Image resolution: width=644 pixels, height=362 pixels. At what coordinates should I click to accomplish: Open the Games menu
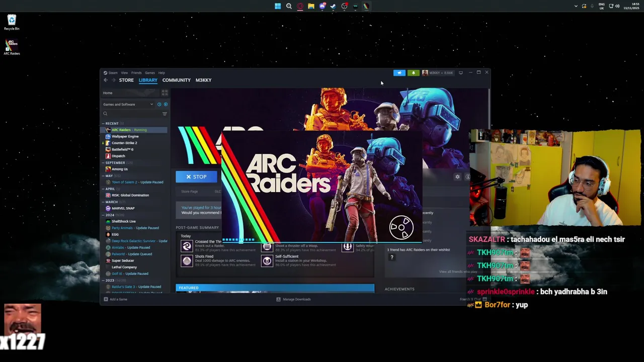[x=150, y=72]
